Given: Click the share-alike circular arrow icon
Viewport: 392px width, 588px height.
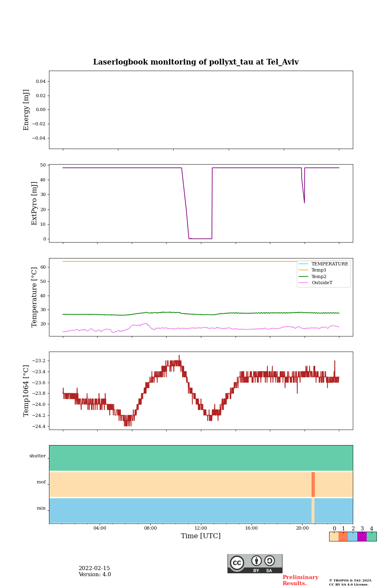Looking at the screenshot, I should [269, 561].
